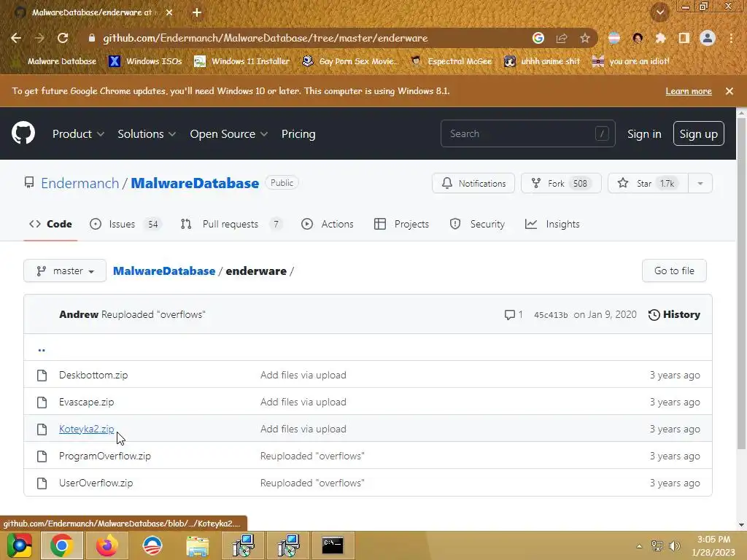747x560 pixels.
Task: Open Koteyka2.zip file
Action: coord(86,429)
